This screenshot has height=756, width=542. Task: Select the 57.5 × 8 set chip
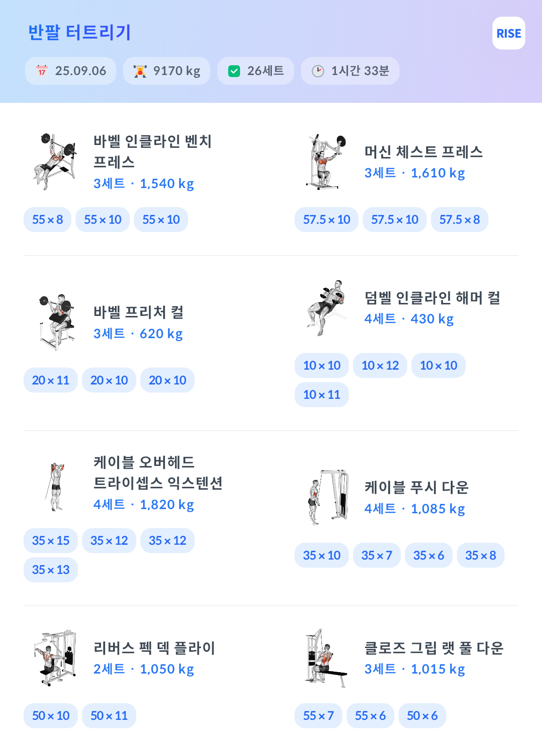pyautogui.click(x=460, y=220)
